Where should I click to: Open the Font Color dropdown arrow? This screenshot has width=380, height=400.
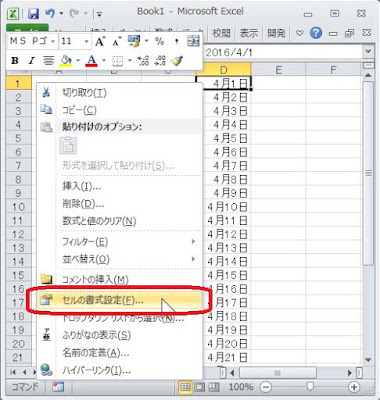(104, 61)
